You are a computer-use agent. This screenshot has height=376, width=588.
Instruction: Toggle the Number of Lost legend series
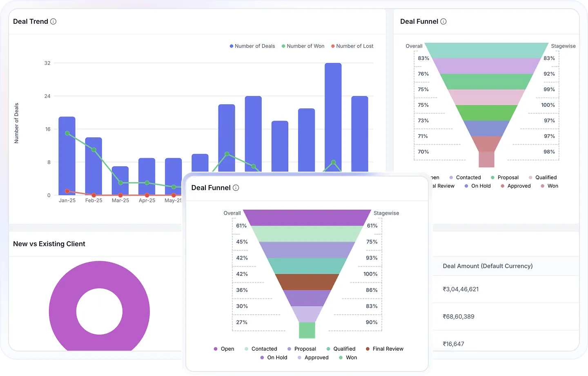(x=352, y=46)
